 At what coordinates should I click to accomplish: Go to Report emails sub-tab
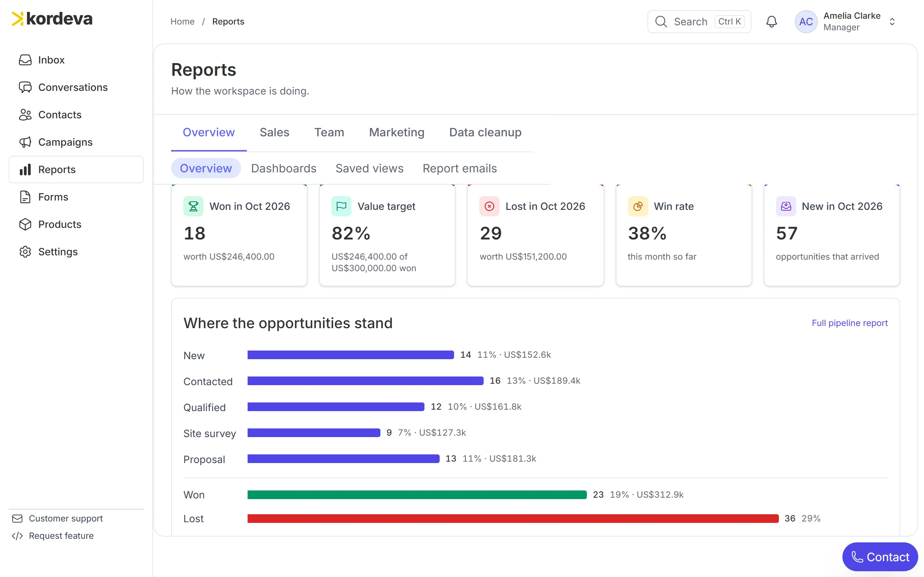click(x=459, y=168)
